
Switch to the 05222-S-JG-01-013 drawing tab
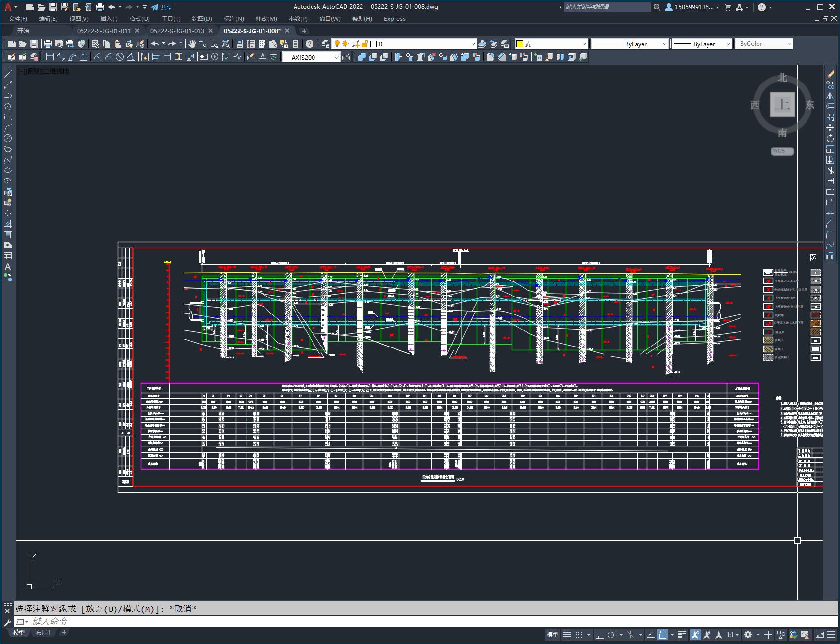177,31
